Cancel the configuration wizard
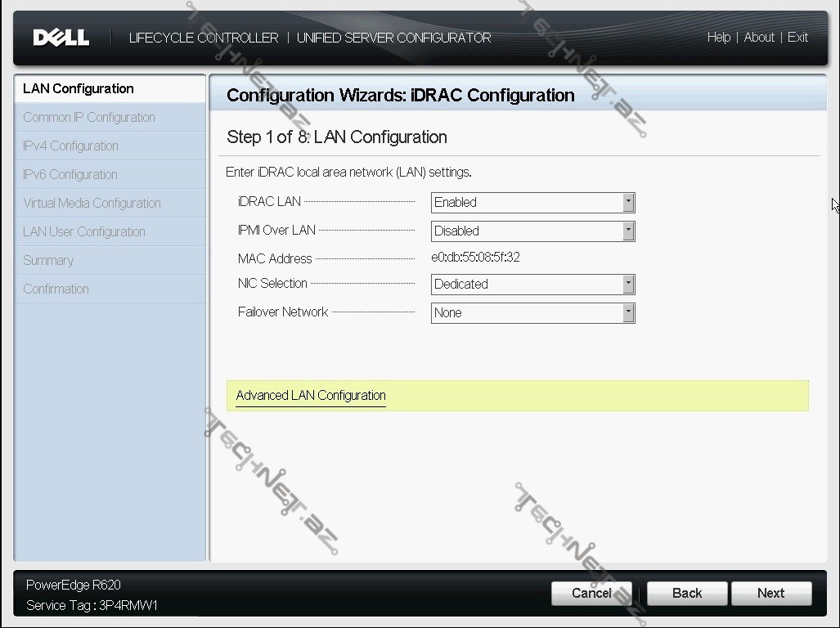The height and width of the screenshot is (628, 840). [591, 594]
